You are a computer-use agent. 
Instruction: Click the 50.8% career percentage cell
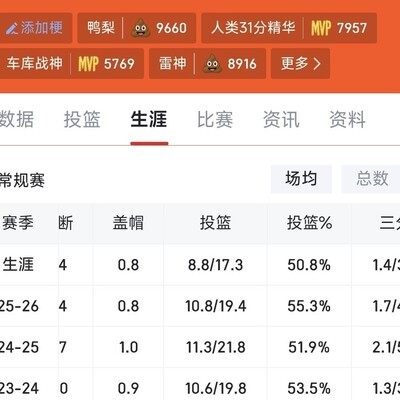pyautogui.click(x=309, y=265)
